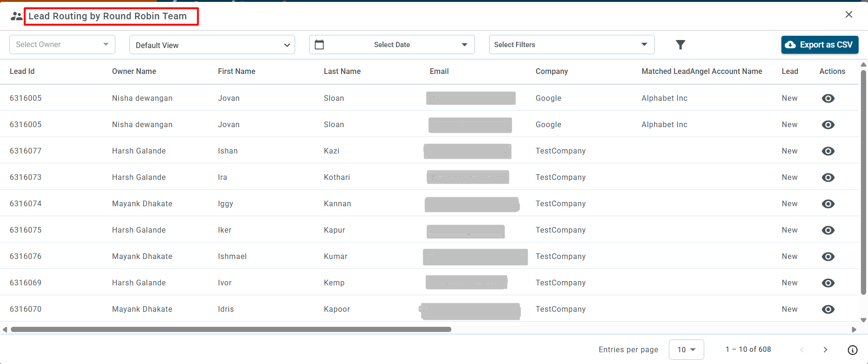The image size is (868, 364).
Task: Click the 1 – 10 of 608 text
Action: pyautogui.click(x=748, y=349)
